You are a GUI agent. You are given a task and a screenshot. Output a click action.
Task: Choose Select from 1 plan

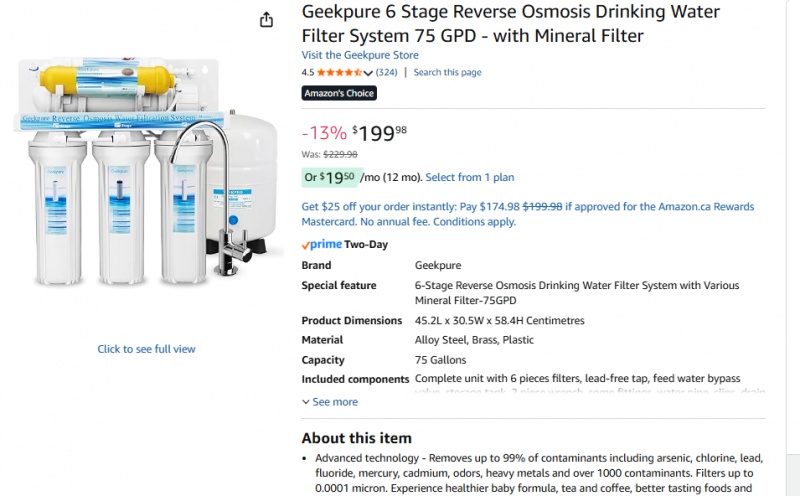click(x=469, y=178)
